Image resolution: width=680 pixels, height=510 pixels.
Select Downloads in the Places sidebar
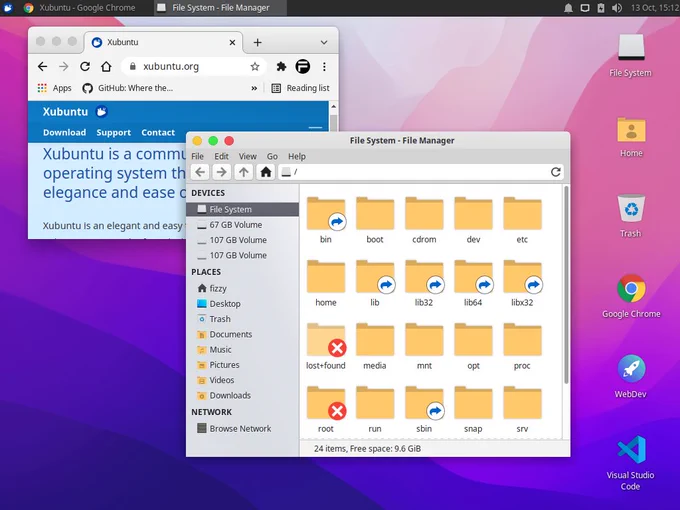[242, 395]
